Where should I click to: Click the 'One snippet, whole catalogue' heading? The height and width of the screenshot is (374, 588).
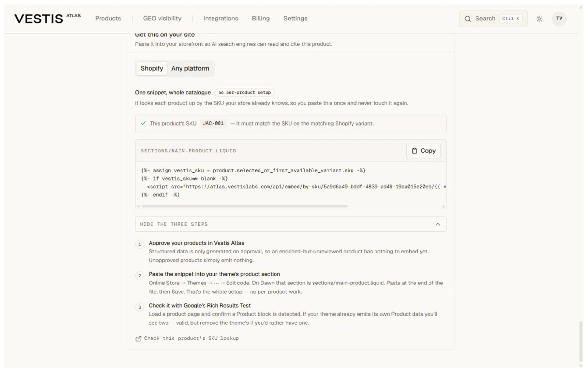pyautogui.click(x=173, y=93)
